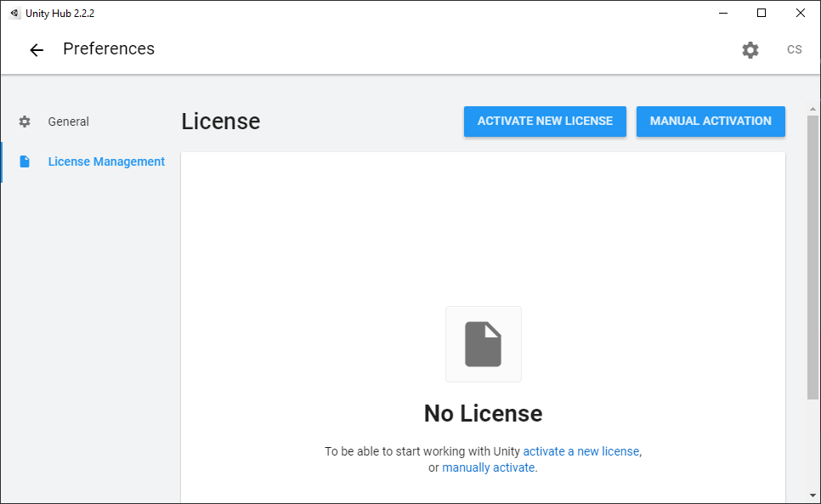Click the large gray No License file icon
This screenshot has width=821, height=504.
pyautogui.click(x=484, y=344)
